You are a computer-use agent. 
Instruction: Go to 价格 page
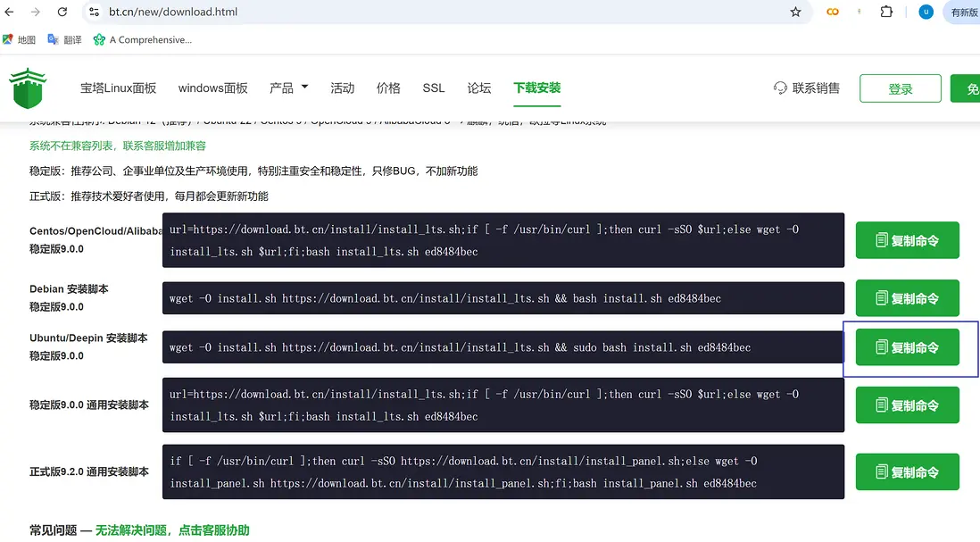click(x=388, y=88)
